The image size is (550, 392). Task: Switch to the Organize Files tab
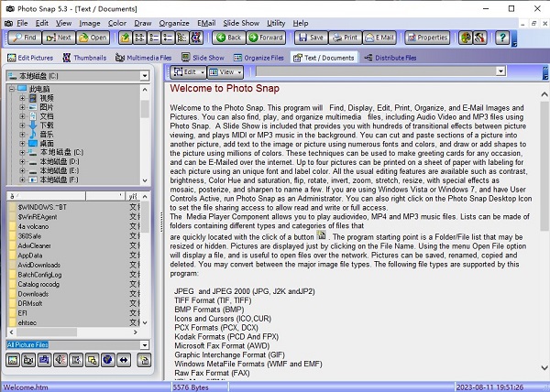(x=258, y=58)
